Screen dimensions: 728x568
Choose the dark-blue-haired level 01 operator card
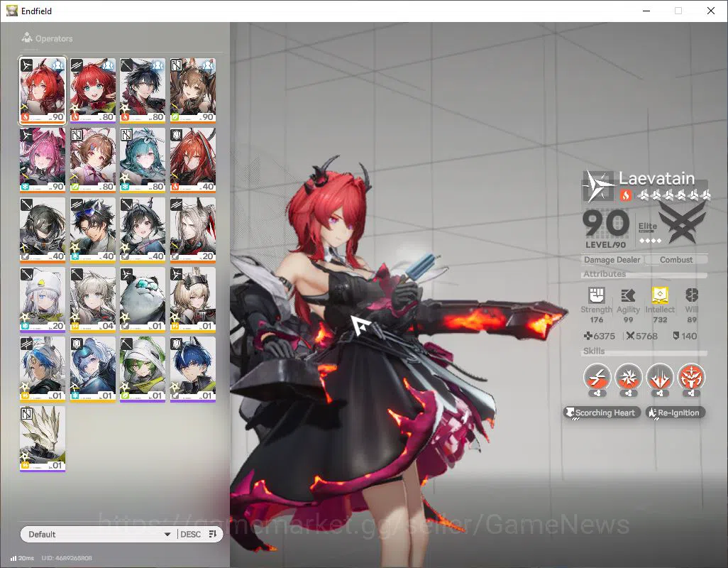pos(193,369)
